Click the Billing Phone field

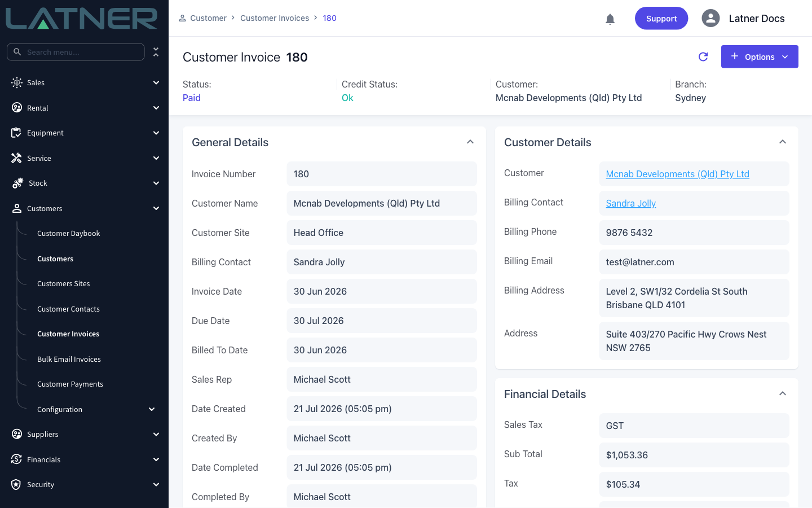pos(694,233)
